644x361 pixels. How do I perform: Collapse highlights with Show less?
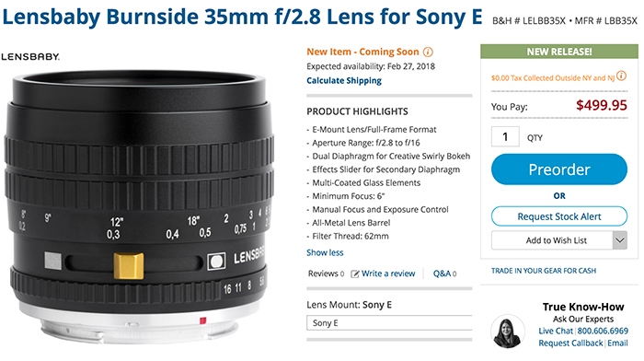point(325,252)
